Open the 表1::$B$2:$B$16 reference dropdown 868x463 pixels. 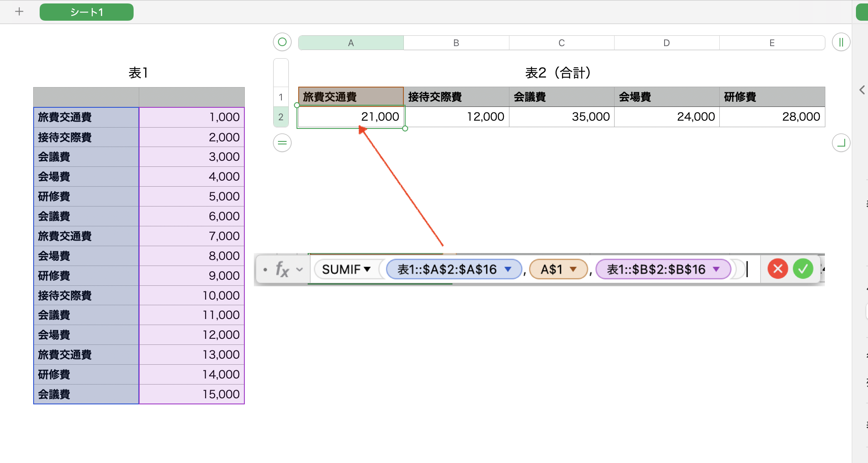(x=716, y=269)
